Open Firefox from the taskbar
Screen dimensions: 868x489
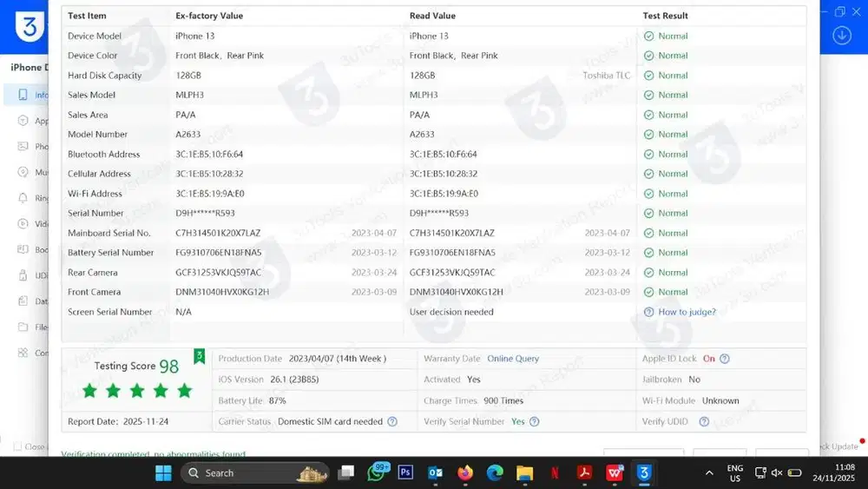(465, 472)
